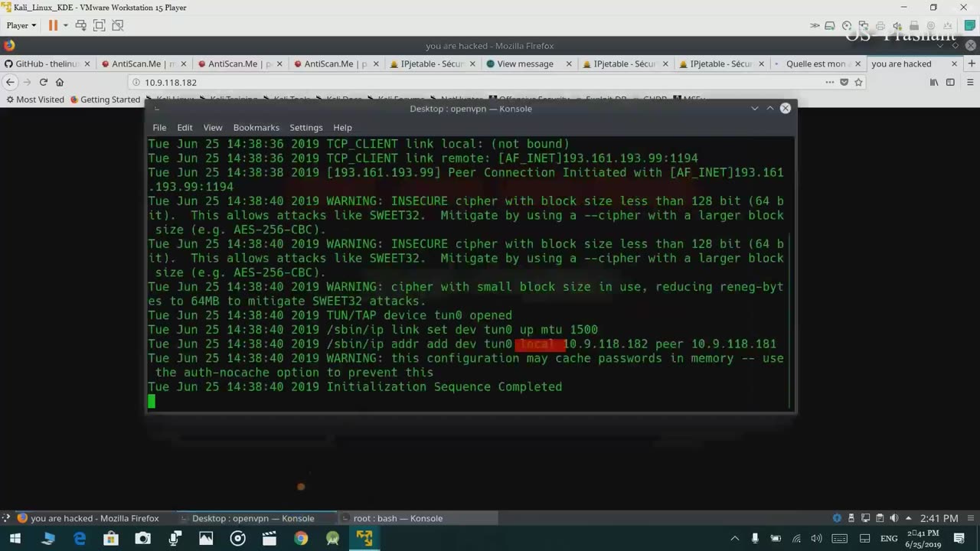Open Most Visited bookmarks folder
980x551 pixels.
pyautogui.click(x=35, y=99)
